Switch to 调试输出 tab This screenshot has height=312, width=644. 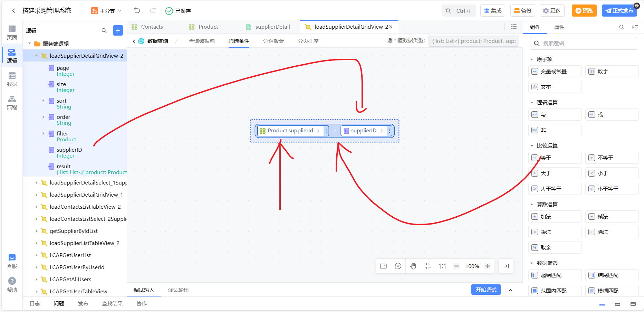tap(178, 290)
